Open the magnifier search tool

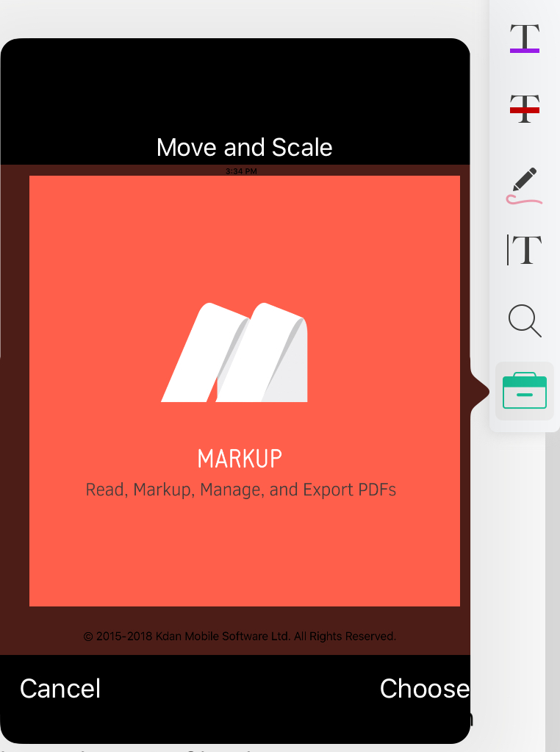(x=525, y=321)
